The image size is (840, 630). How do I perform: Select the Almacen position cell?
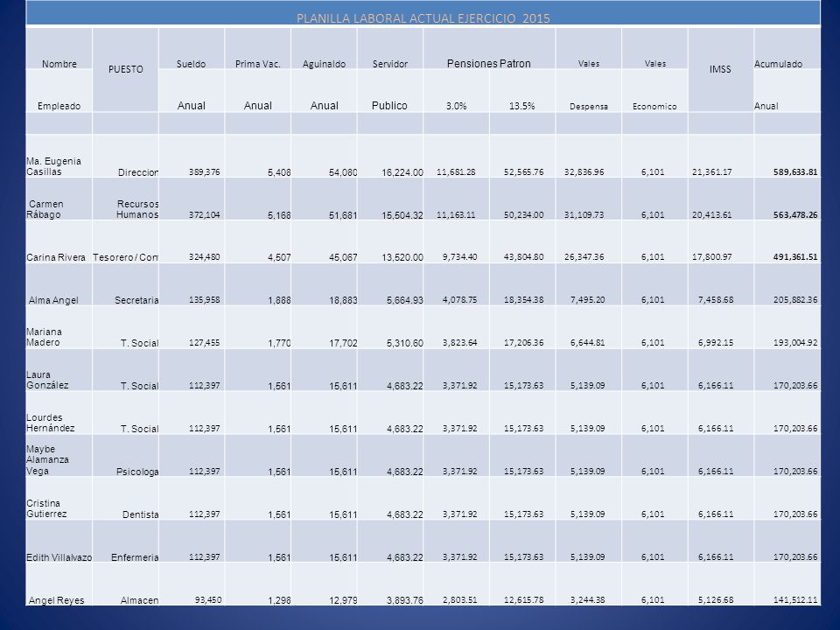pyautogui.click(x=139, y=600)
